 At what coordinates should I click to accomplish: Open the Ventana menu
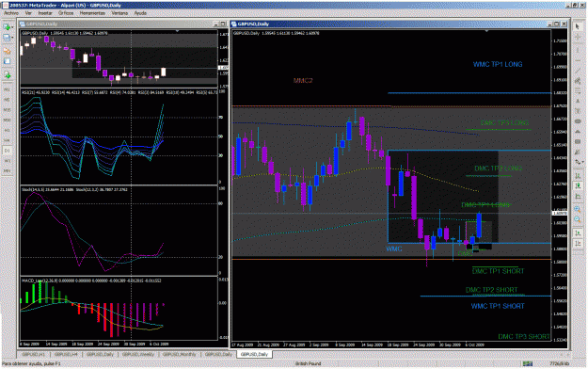click(119, 13)
